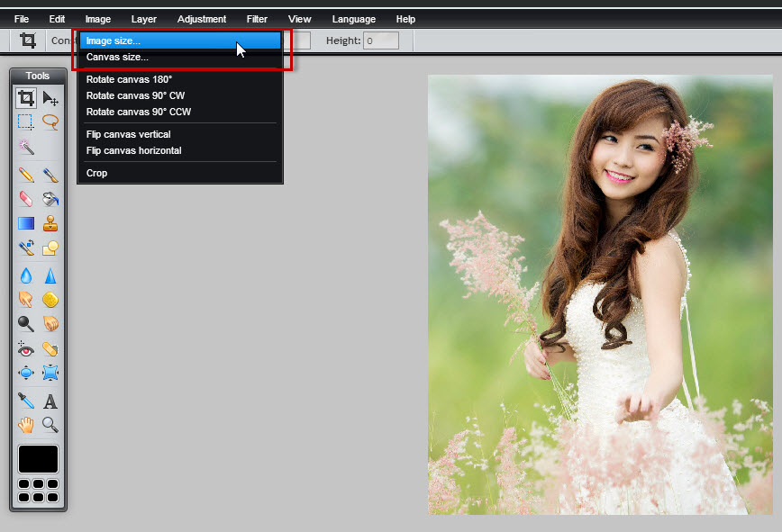Choose Canvas size... from menu
The height and width of the screenshot is (532, 782).
tap(180, 57)
